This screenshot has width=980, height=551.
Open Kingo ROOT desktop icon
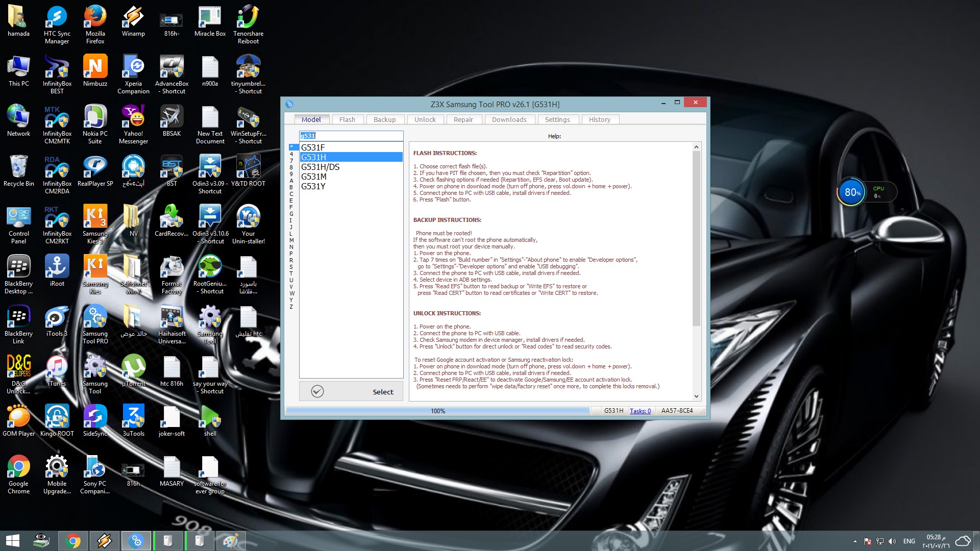coord(57,421)
